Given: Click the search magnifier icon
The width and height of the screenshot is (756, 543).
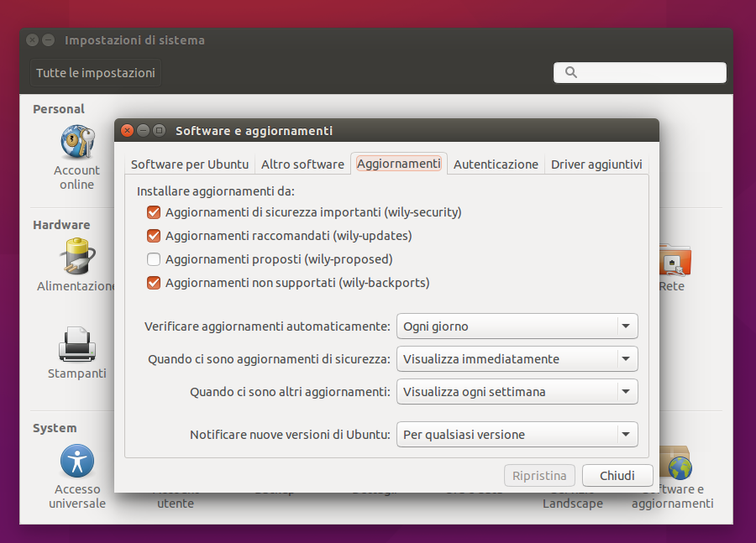Looking at the screenshot, I should [571, 72].
